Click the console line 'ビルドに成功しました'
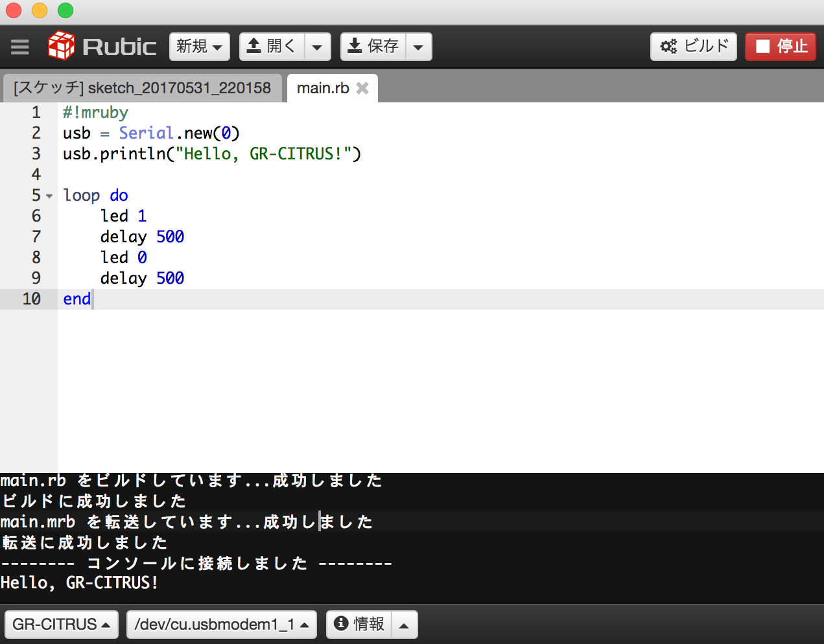The height and width of the screenshot is (644, 824). coord(94,501)
